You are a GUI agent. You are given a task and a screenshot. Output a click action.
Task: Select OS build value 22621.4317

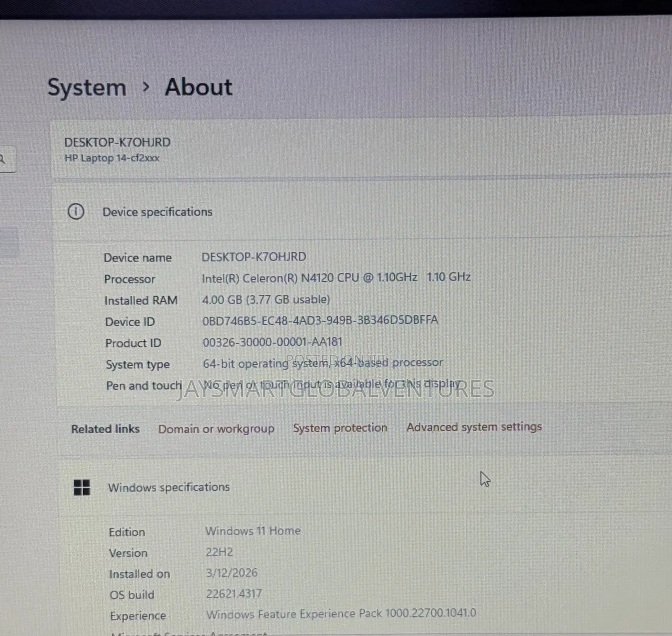pyautogui.click(x=234, y=594)
